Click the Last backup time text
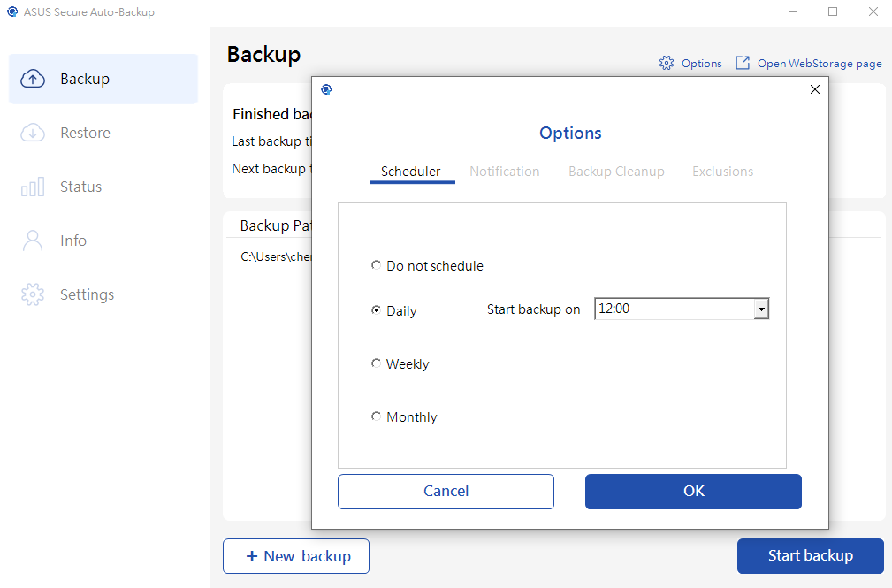The width and height of the screenshot is (892, 588). coord(271,141)
